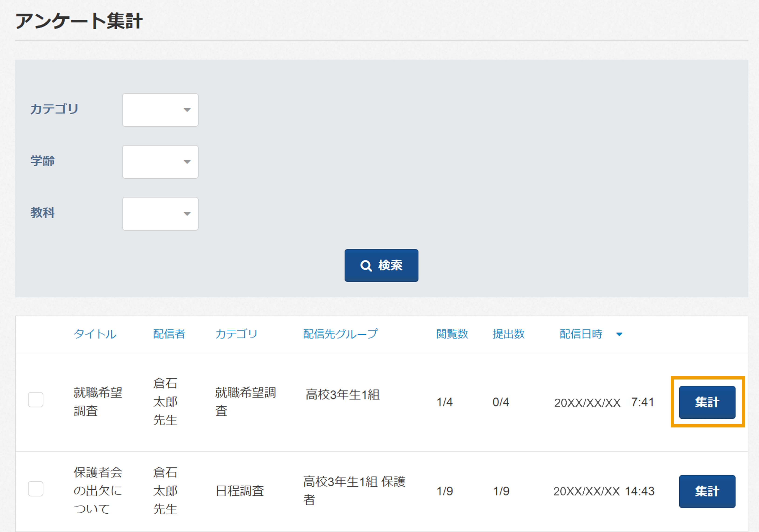This screenshot has height=532, width=759.
Task: Click the sort arrow beside 配信日時
Action: [x=619, y=334]
